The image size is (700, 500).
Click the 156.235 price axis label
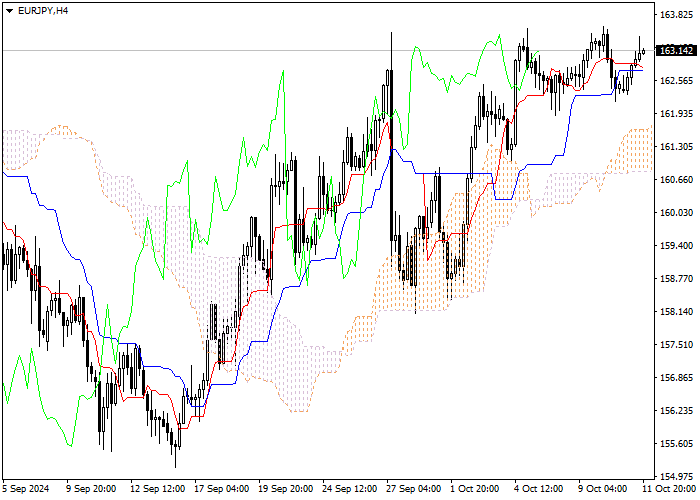click(676, 411)
